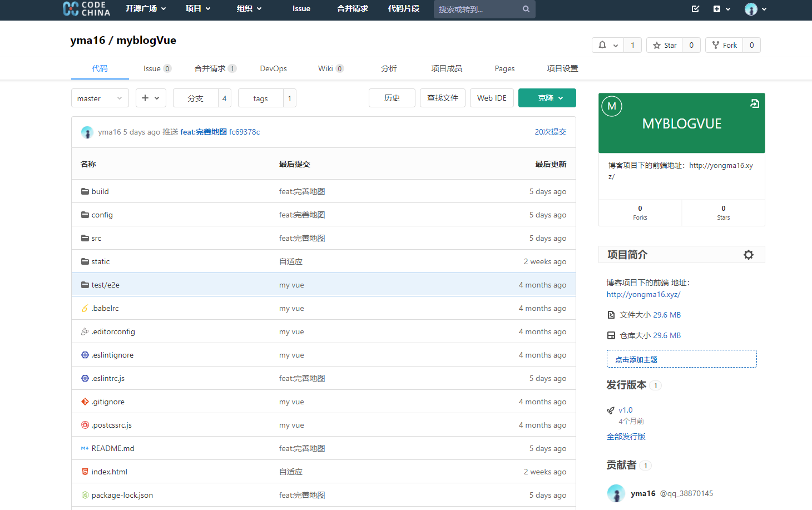812x510 pixels.
Task: Click the release tag icon beside v1.0
Action: tap(611, 409)
